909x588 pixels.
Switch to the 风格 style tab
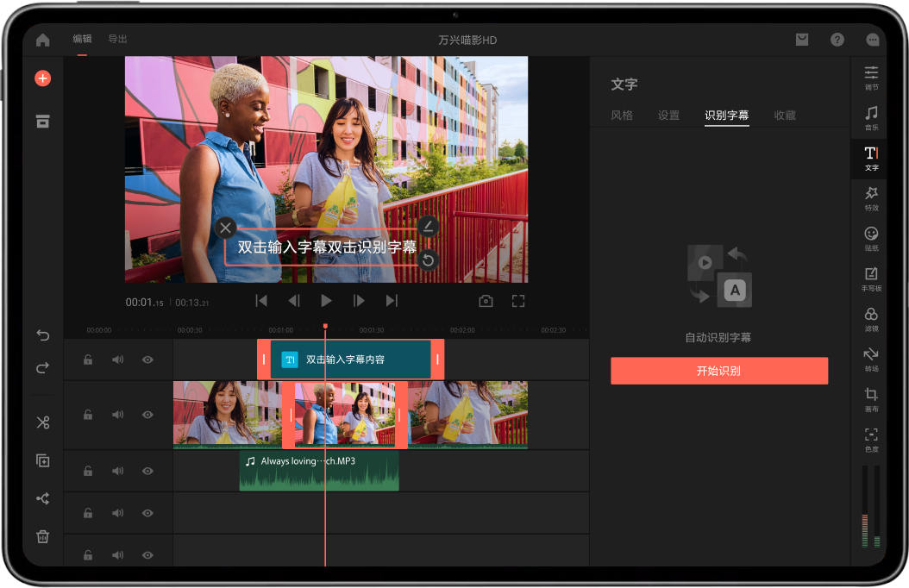coord(622,116)
